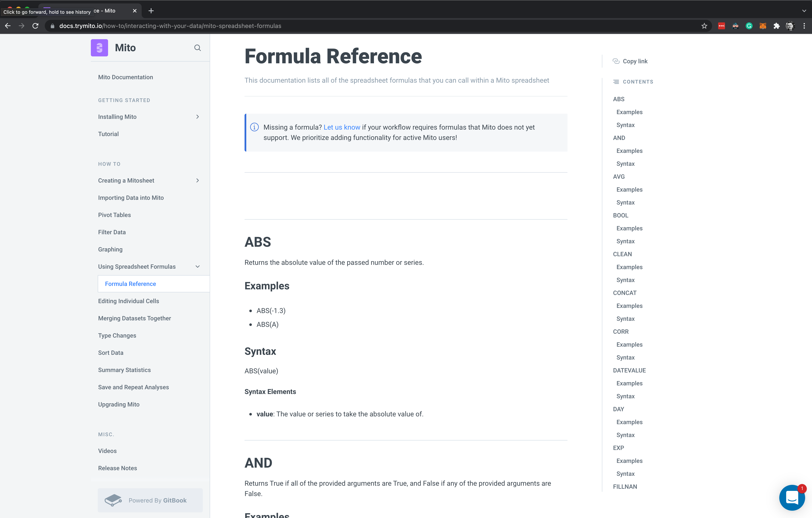The width and height of the screenshot is (812, 518).
Task: Jump to CONCAT in contents
Action: pyautogui.click(x=624, y=293)
